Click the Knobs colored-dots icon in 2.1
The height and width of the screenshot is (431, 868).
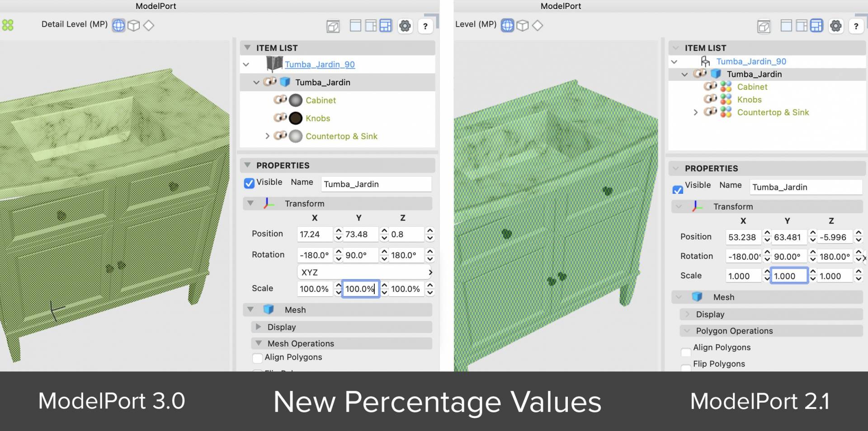[726, 99]
